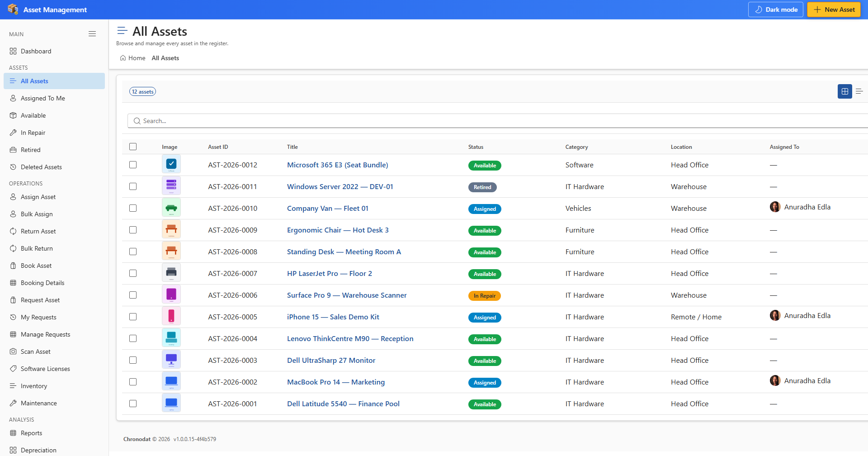Screen dimensions: 868x456
Task: Click the Dashboard grid icon in sidebar
Action: tap(13, 51)
